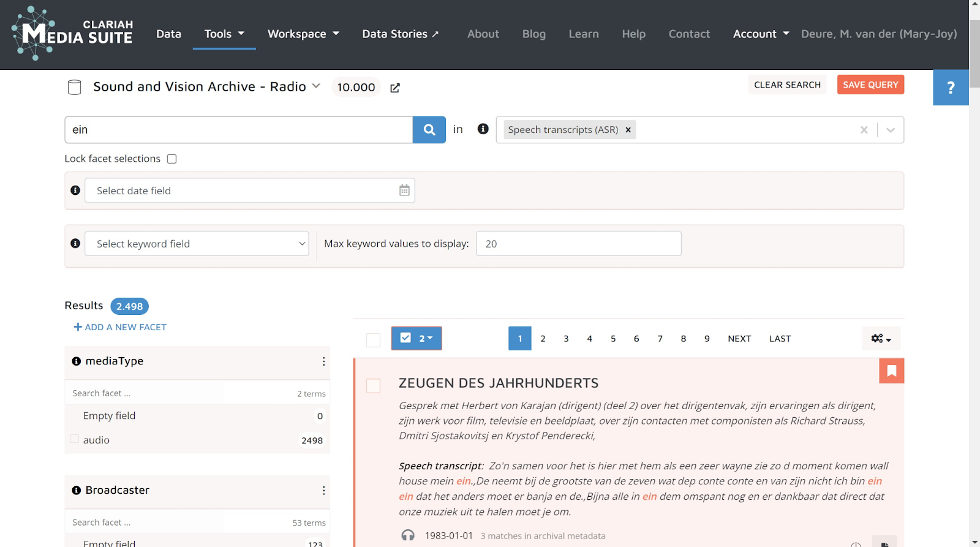Click '3 matches in archival metadata' text

coord(543,536)
